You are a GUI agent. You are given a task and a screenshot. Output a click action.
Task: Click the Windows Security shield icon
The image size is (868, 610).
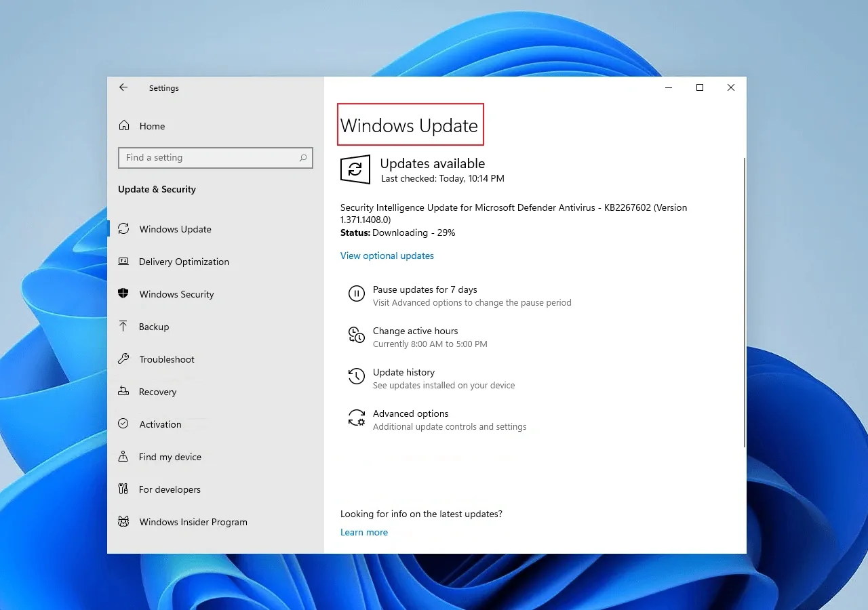(x=123, y=294)
